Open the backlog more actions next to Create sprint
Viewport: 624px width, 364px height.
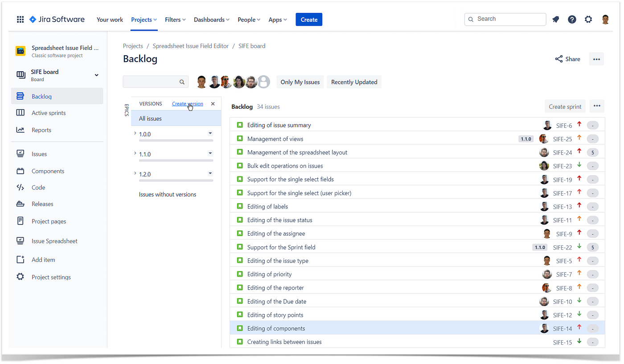click(597, 106)
